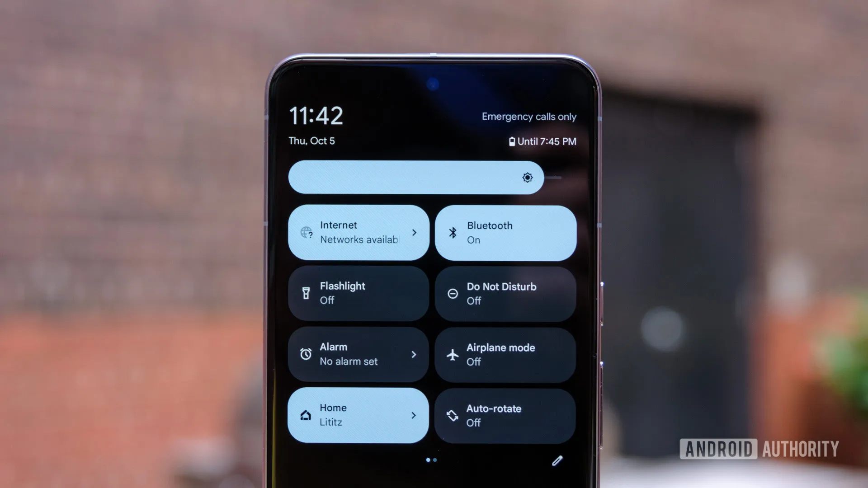This screenshot has height=488, width=868.
Task: Tap the Home location icon
Action: coord(306,415)
